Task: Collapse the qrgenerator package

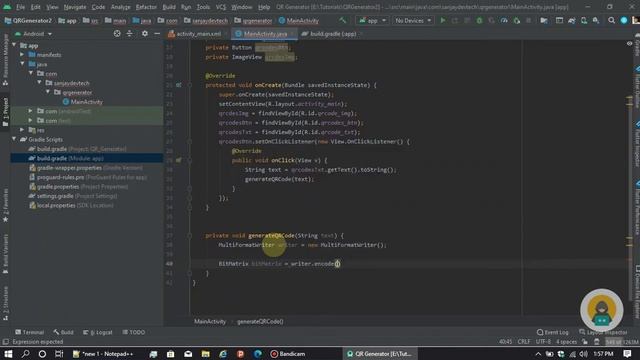Action: pyautogui.click(x=48, y=92)
